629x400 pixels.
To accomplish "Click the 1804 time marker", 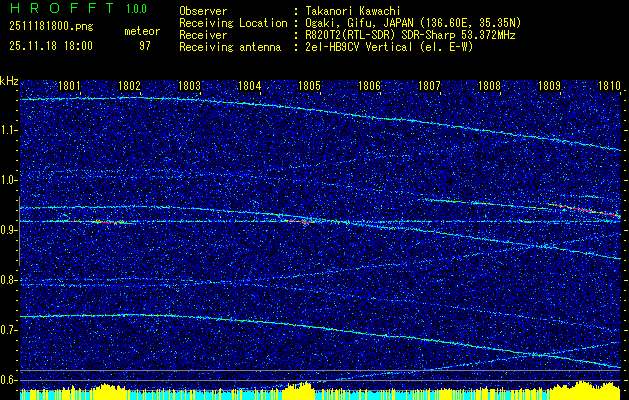I will coord(250,86).
